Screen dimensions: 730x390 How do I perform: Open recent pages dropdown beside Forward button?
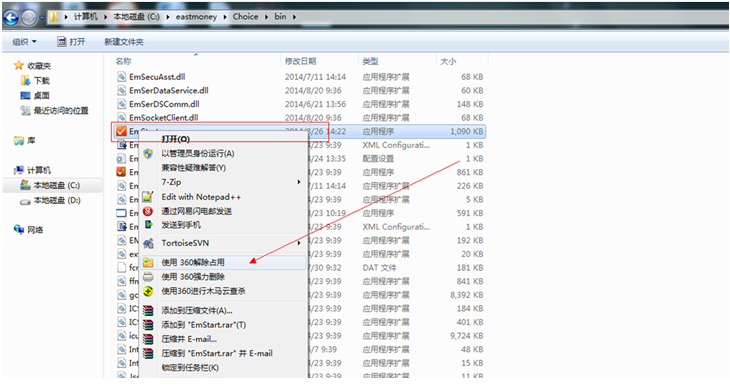coord(42,18)
